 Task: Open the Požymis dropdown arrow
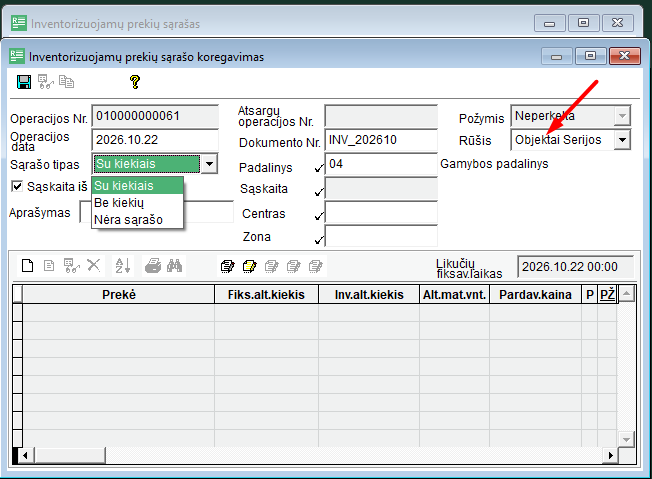(622, 116)
